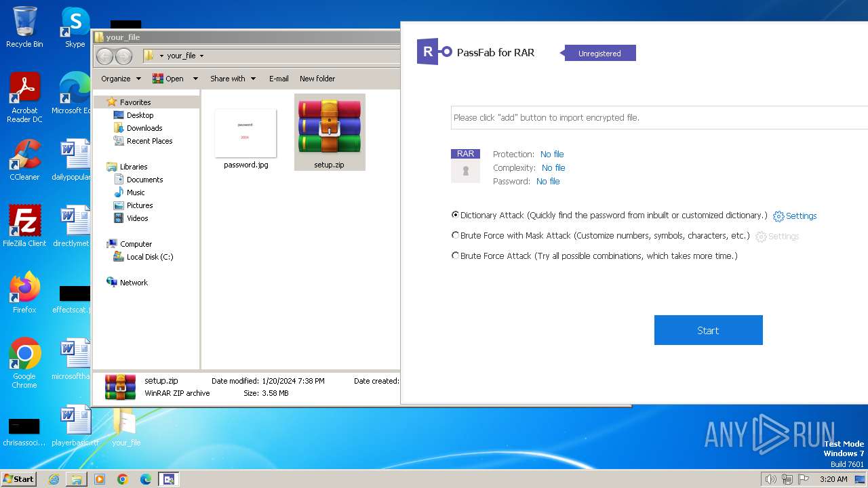Select Brute Force with Mask Attack option
Viewport: 868px width, 488px height.
point(455,235)
